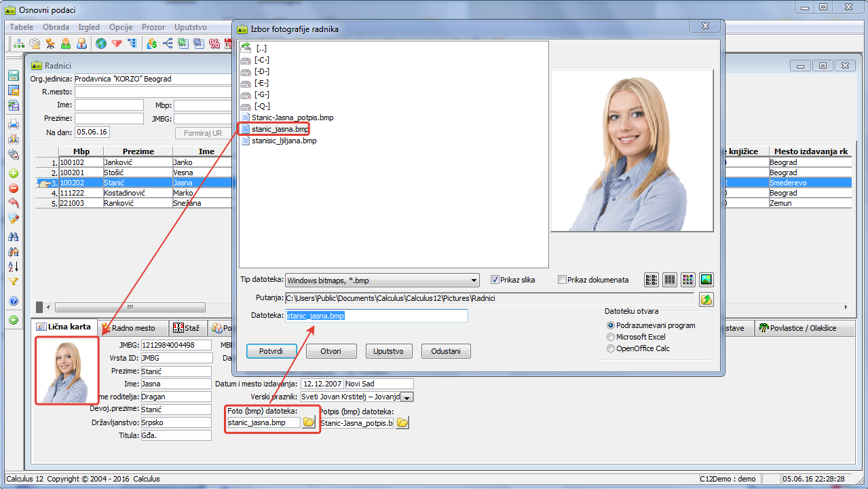868x489 pixels.
Task: Click the binoculars search icon
Action: [x=14, y=237]
